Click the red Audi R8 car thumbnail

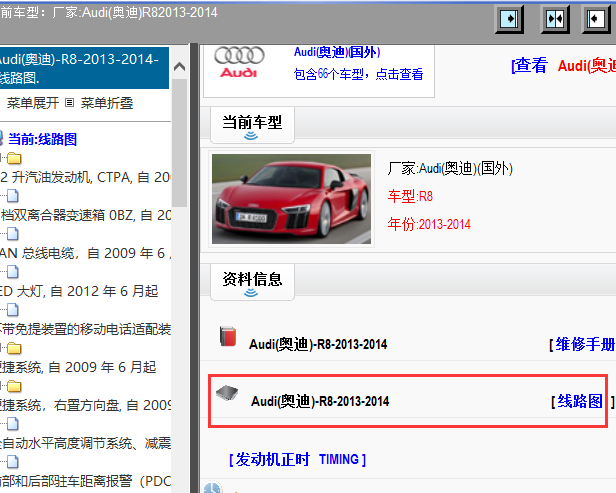291,199
